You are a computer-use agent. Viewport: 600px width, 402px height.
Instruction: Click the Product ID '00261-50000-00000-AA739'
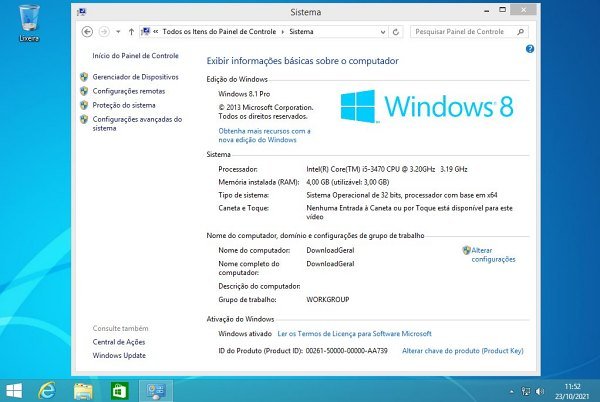(347, 351)
